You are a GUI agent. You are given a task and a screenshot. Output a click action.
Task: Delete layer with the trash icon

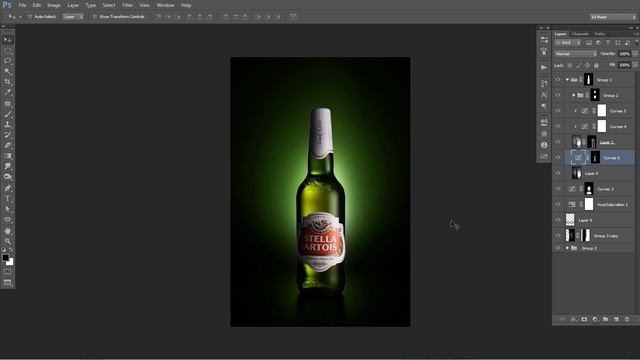pos(627,319)
